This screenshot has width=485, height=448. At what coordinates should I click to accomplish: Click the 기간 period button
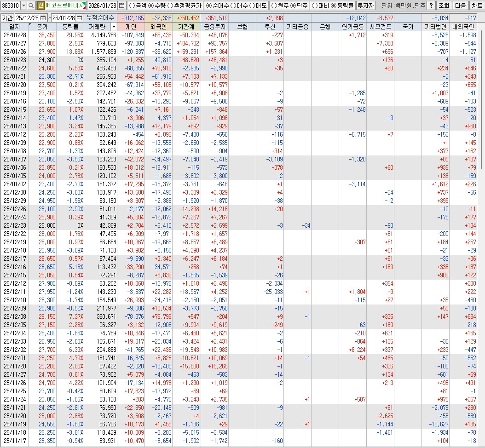[x=7, y=18]
